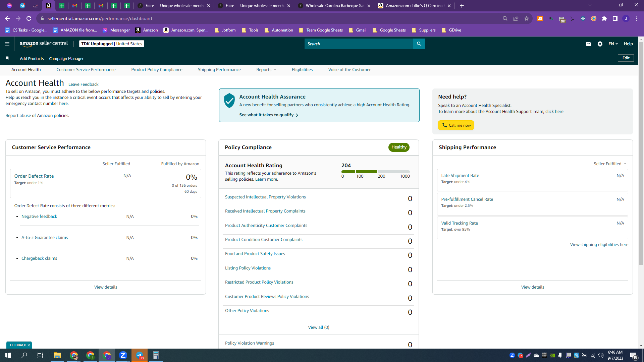Click the page vertical scrollbar

pyautogui.click(x=641, y=154)
